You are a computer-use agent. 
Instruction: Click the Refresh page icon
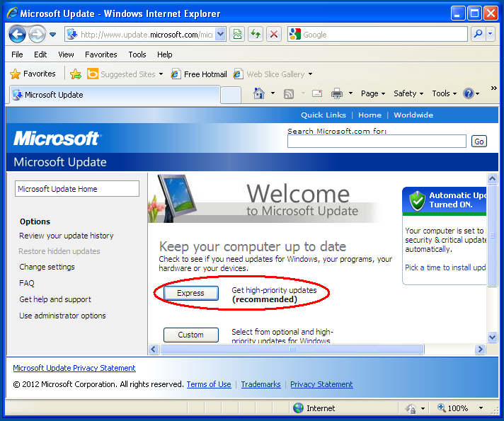(256, 35)
